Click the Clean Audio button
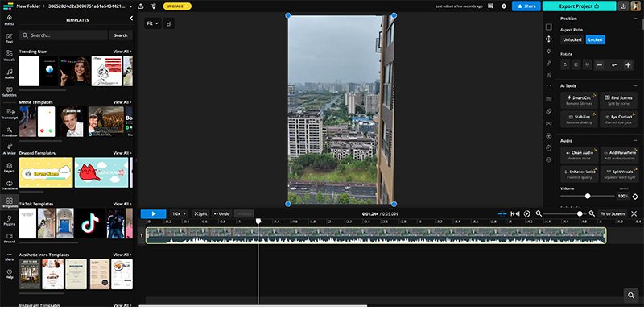This screenshot has width=644, height=323. [579, 155]
